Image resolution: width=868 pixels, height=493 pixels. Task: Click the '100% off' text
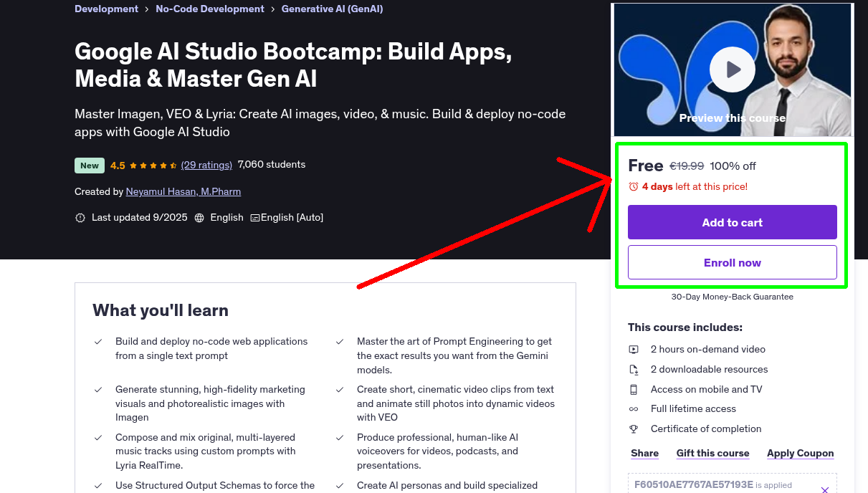coord(733,166)
